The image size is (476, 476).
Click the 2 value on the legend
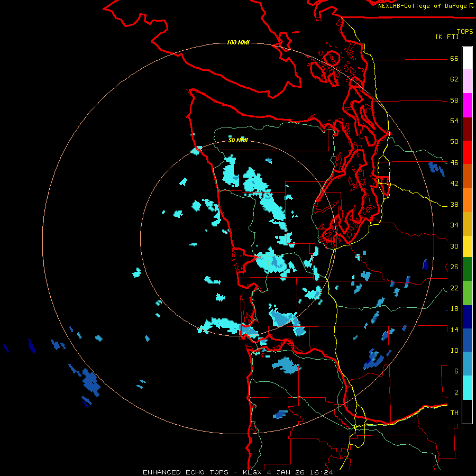tap(456, 392)
